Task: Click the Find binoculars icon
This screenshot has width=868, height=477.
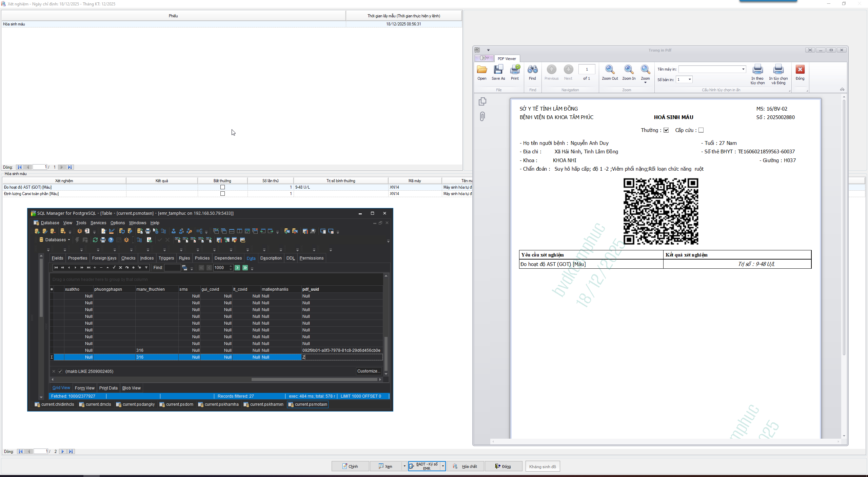Action: pos(532,70)
